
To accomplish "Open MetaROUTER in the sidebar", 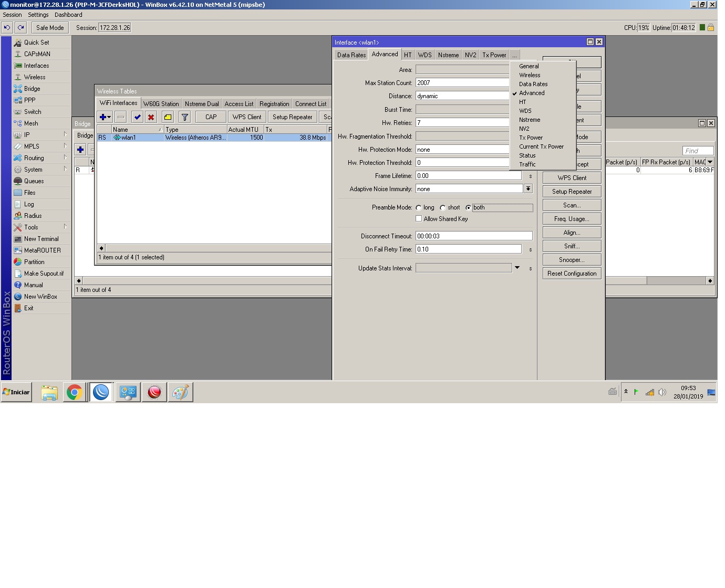I will [x=42, y=250].
